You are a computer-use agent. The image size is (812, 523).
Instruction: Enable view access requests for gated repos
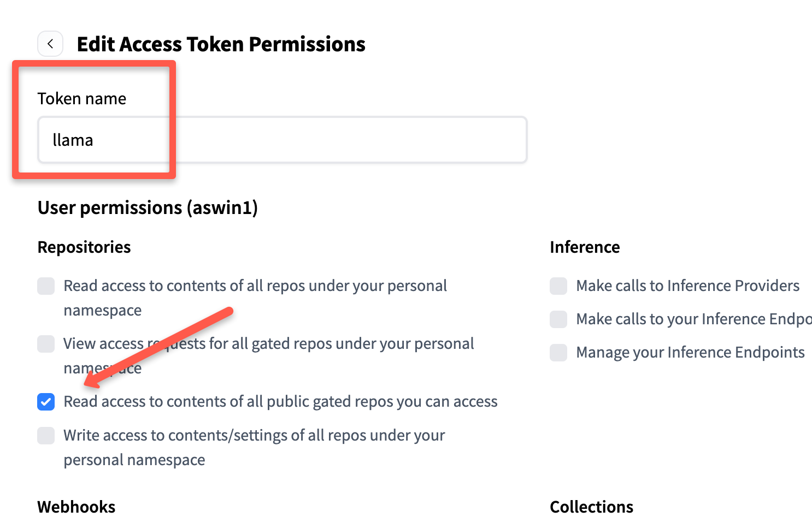tap(46, 343)
